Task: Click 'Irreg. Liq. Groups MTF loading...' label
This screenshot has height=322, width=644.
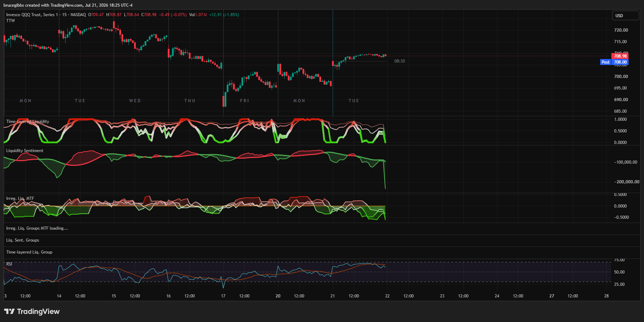Action: [37, 228]
